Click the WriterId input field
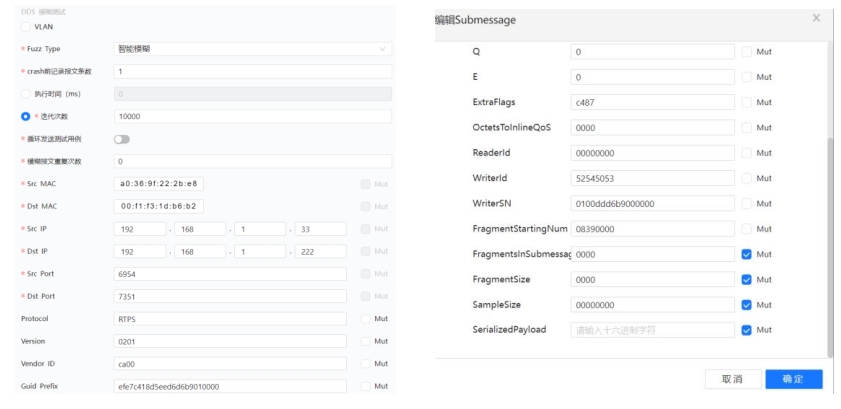Image resolution: width=841 pixels, height=409 pixels. pos(653,178)
